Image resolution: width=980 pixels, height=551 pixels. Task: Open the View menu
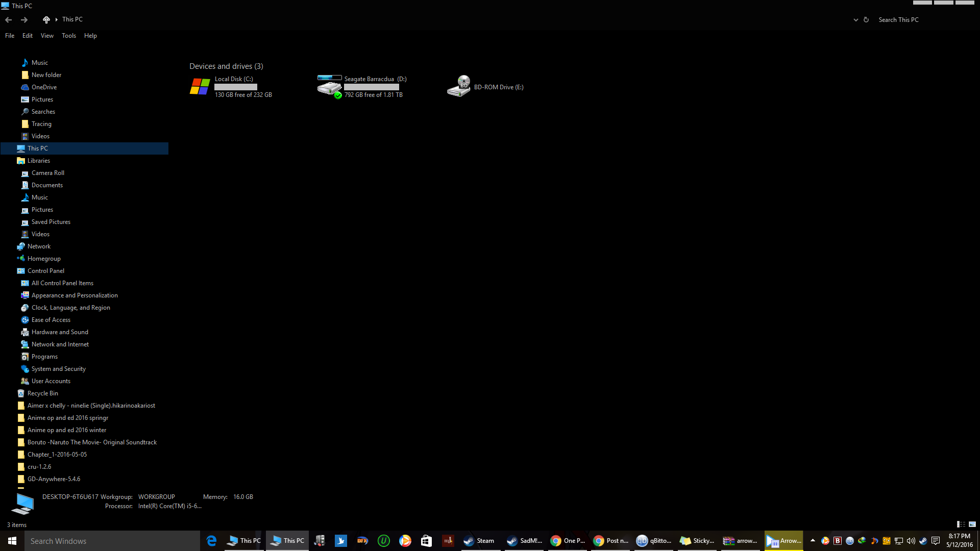[47, 36]
